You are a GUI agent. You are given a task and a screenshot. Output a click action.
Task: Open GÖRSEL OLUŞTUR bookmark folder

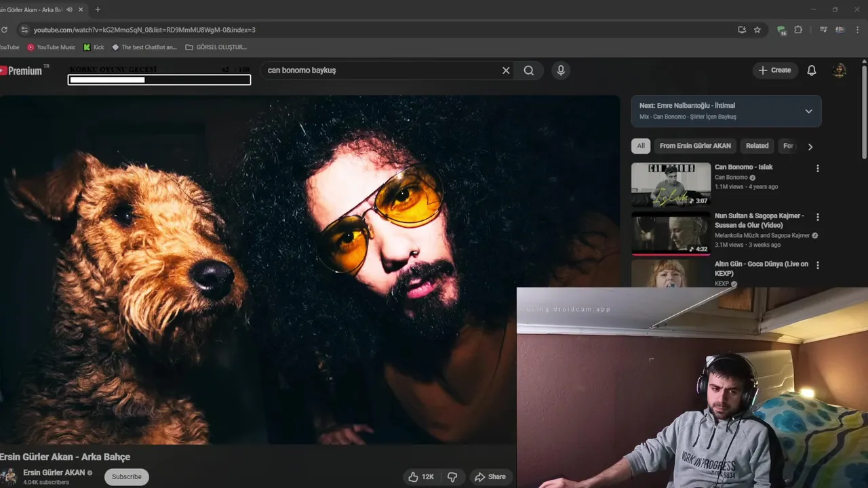[216, 47]
